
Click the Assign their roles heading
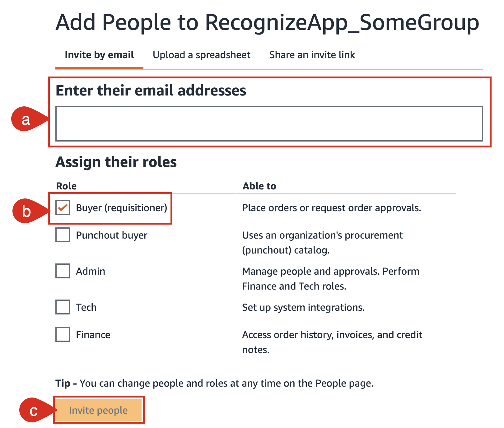(116, 162)
